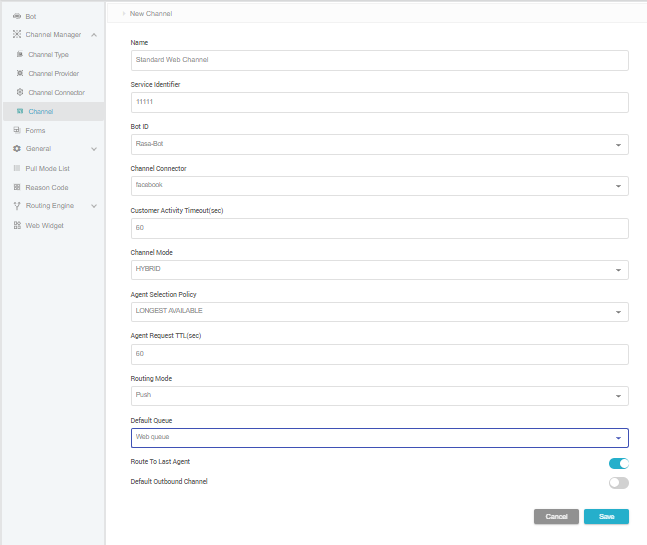Click the Channel Type icon
Viewport: 647px width, 545px height.
tap(20, 55)
